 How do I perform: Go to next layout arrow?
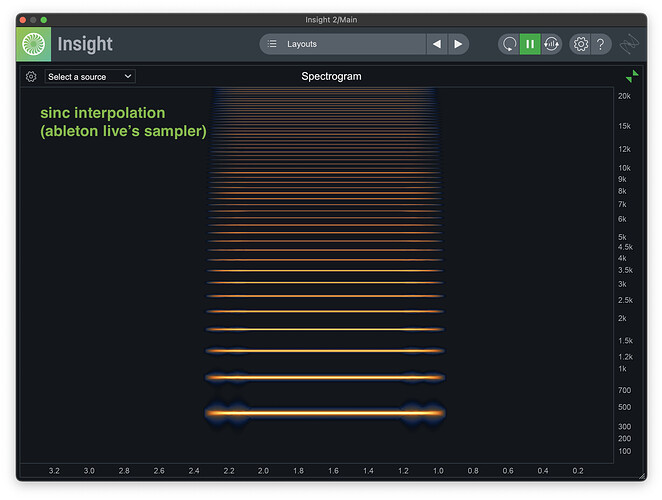pyautogui.click(x=458, y=44)
